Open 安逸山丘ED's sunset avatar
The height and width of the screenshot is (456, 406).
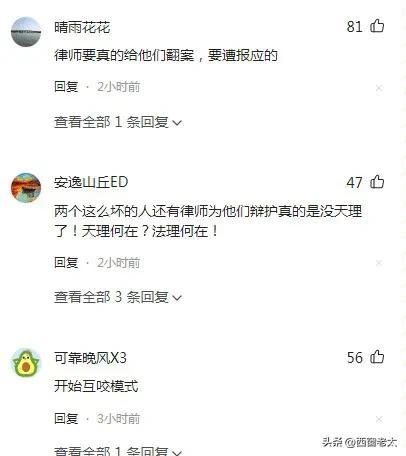pos(26,188)
